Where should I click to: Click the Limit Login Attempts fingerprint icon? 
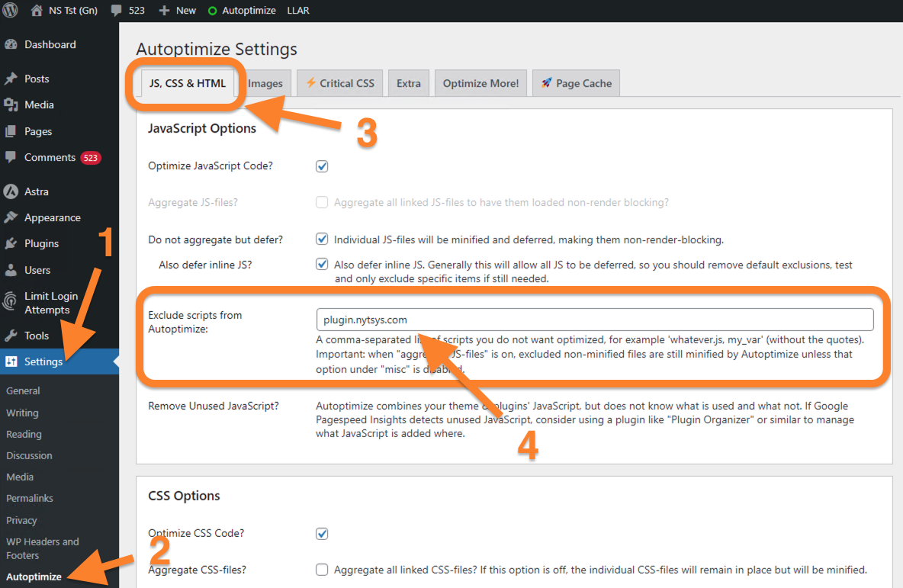[x=10, y=300]
